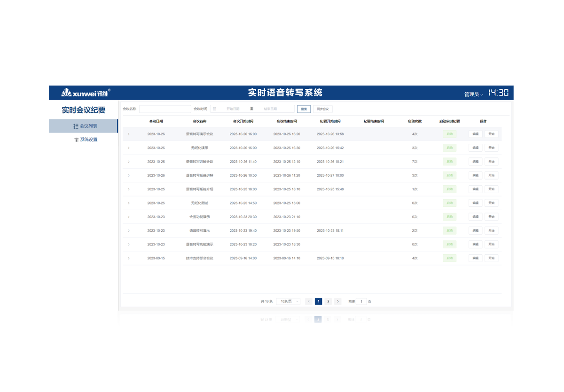Click the 14:30 clock display

point(498,93)
